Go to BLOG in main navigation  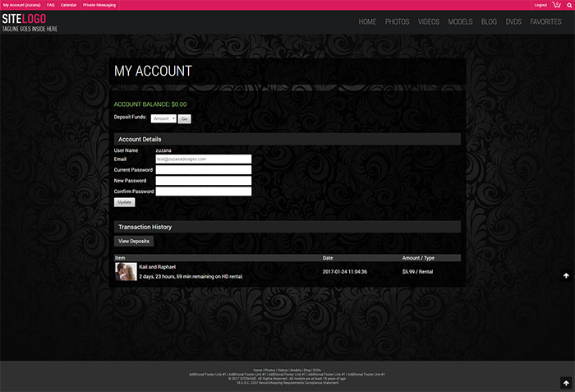(489, 22)
